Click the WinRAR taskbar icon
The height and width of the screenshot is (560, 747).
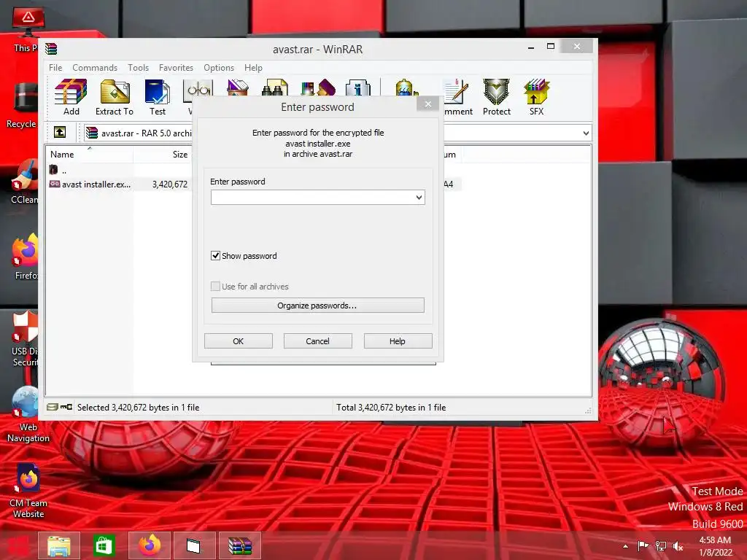pos(239,545)
